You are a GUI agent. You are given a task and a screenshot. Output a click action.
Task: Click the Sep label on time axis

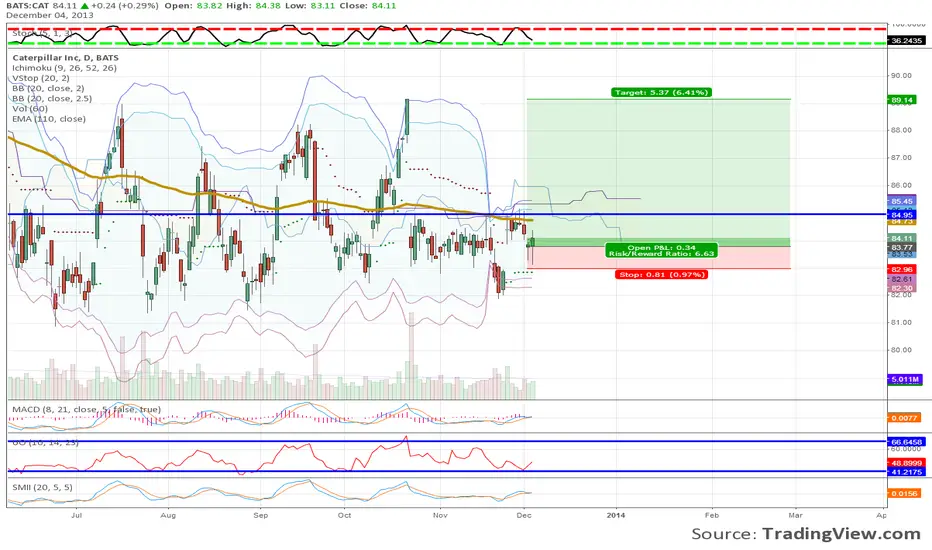tap(260, 515)
